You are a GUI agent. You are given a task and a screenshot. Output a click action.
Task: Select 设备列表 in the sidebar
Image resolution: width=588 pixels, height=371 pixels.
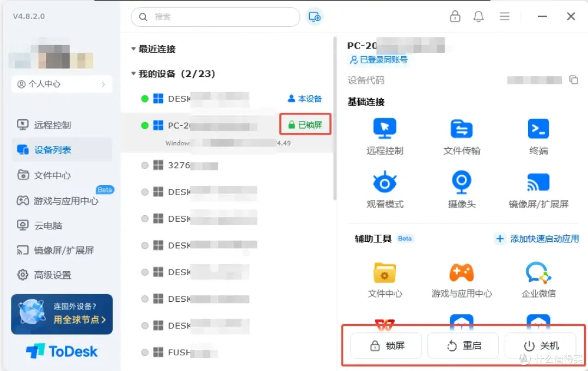click(x=62, y=150)
